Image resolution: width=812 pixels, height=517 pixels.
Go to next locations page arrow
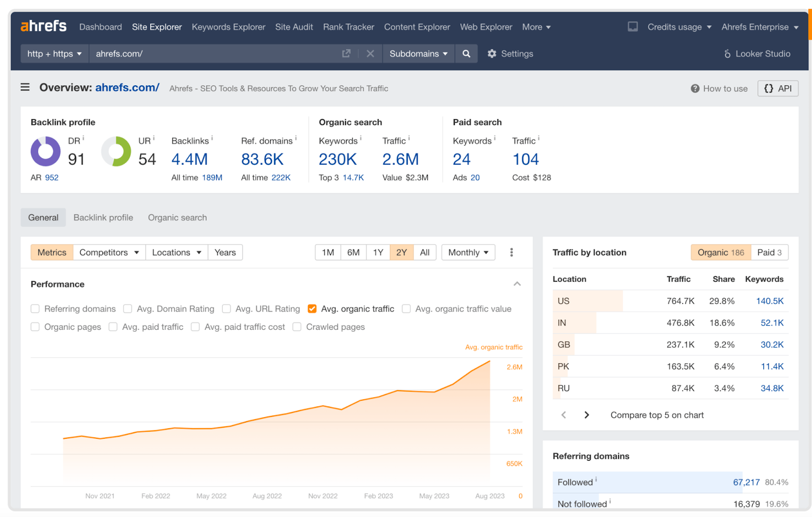pos(587,415)
